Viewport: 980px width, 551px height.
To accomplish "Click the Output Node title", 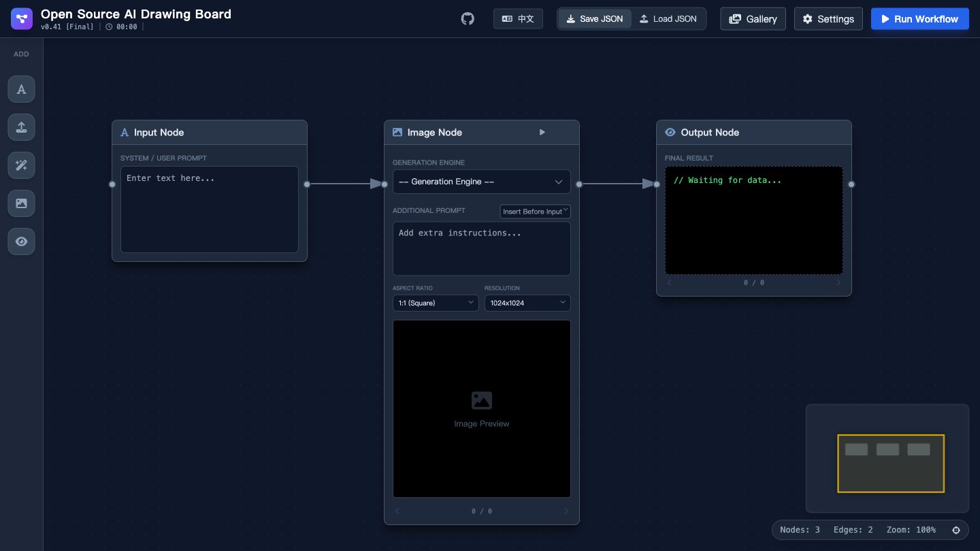I will coord(710,133).
